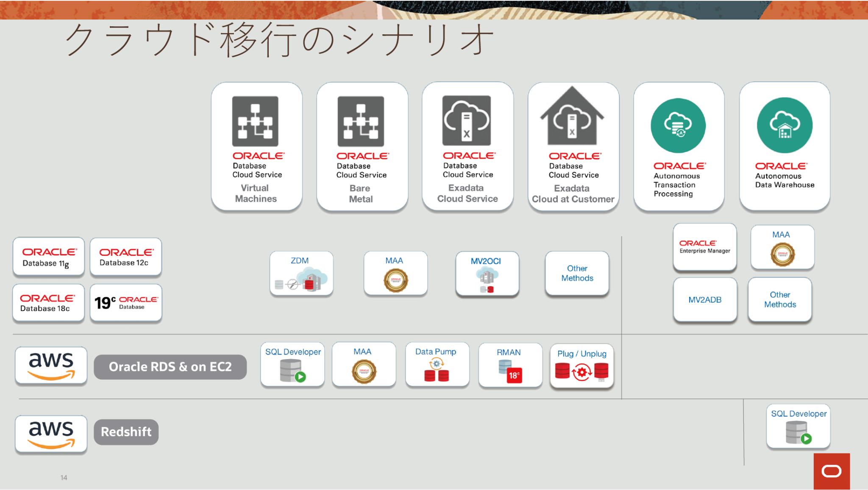Image resolution: width=868 pixels, height=490 pixels.
Task: Select the MV2OCI tool card
Action: (x=487, y=274)
